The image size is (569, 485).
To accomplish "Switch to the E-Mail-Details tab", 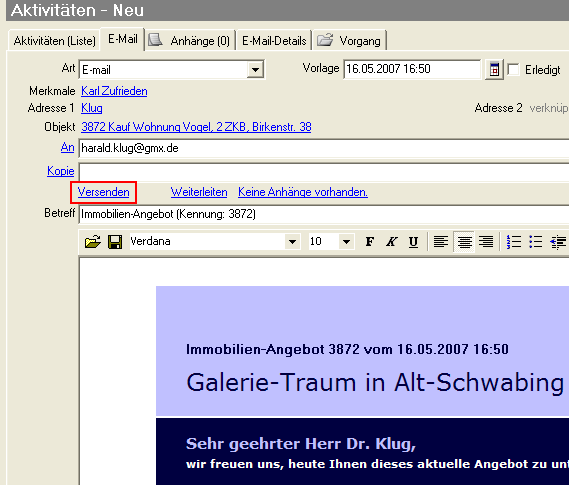I will (x=274, y=41).
